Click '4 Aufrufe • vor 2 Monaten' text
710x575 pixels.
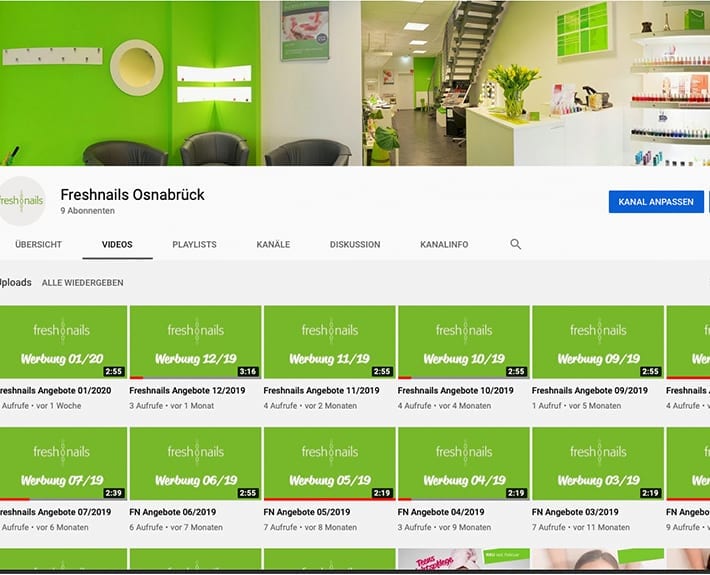click(310, 406)
